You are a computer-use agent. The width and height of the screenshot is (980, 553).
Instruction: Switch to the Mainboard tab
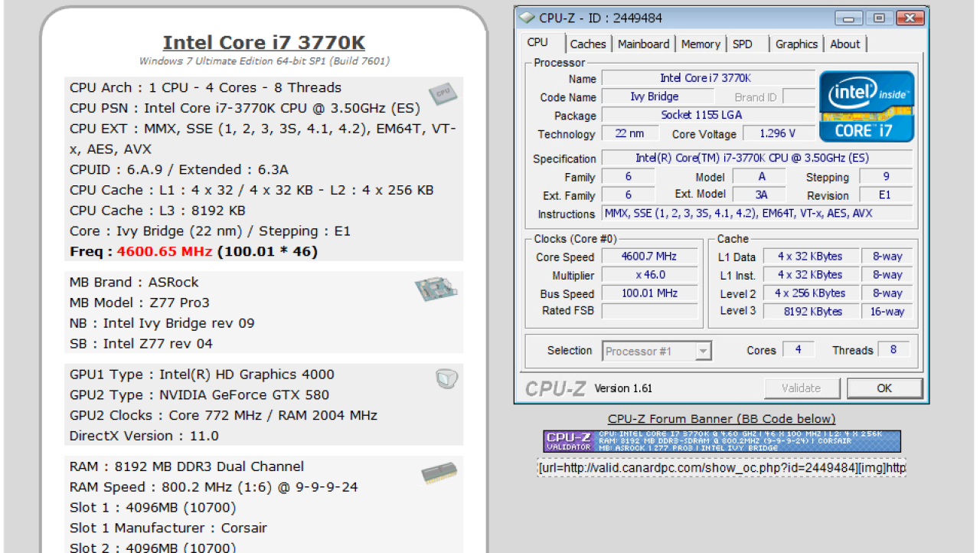644,44
